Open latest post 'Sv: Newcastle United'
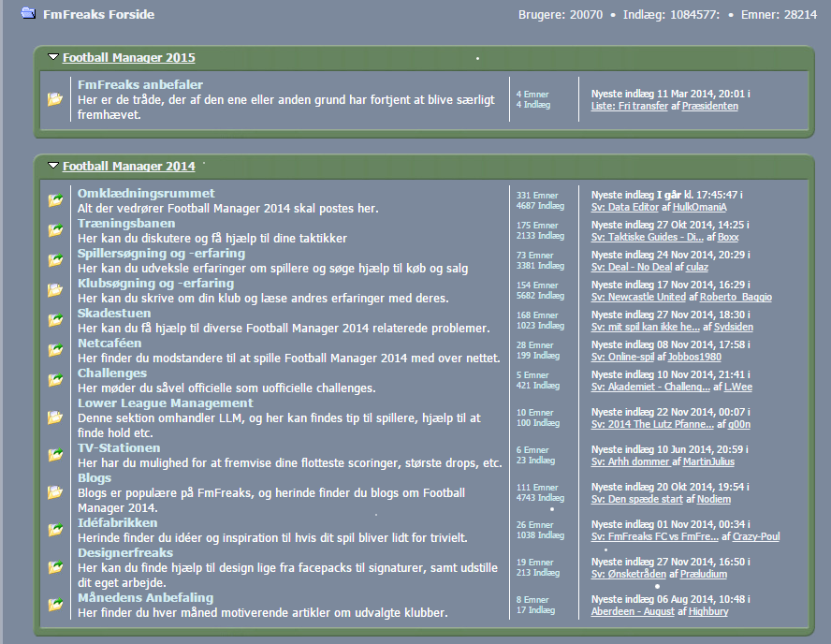The width and height of the screenshot is (831, 644). pos(638,297)
